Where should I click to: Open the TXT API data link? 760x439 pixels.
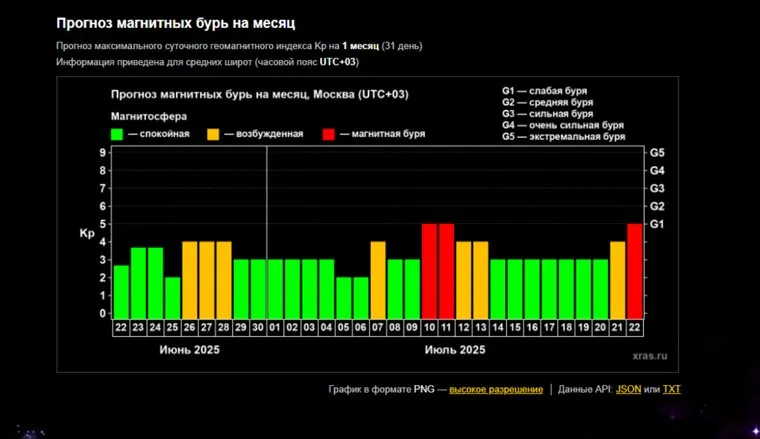coord(672,389)
